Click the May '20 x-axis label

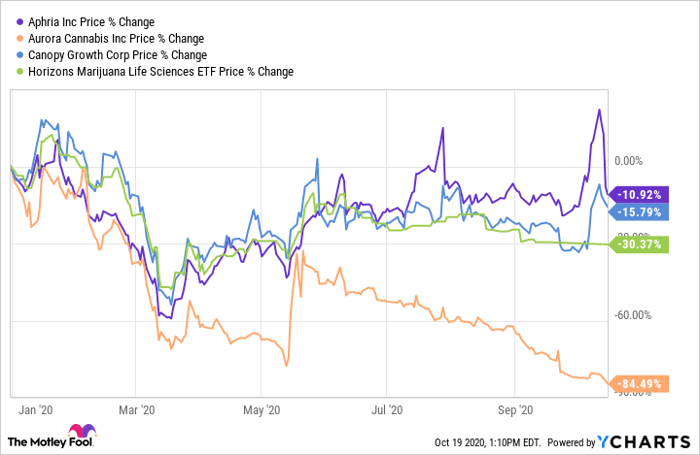click(x=260, y=409)
